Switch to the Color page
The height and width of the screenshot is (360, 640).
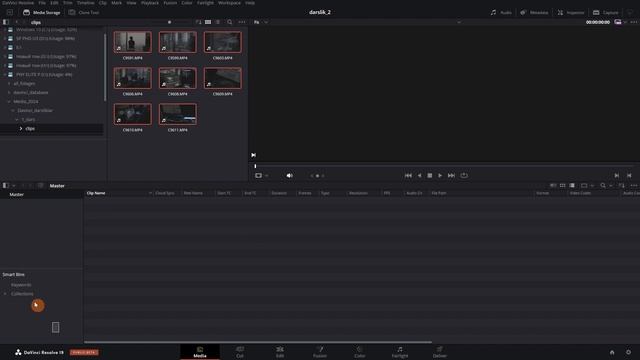pyautogui.click(x=360, y=352)
